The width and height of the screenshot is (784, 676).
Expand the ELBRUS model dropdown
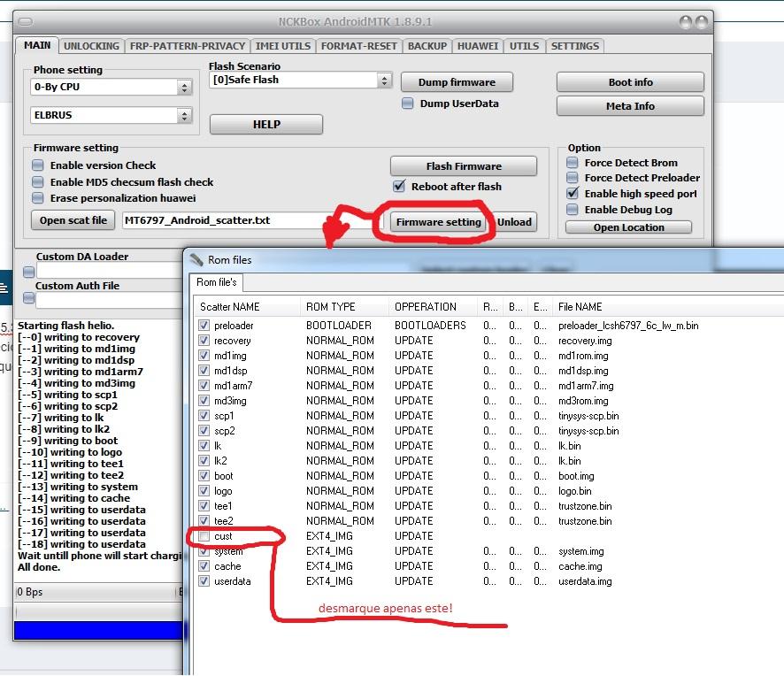point(185,116)
